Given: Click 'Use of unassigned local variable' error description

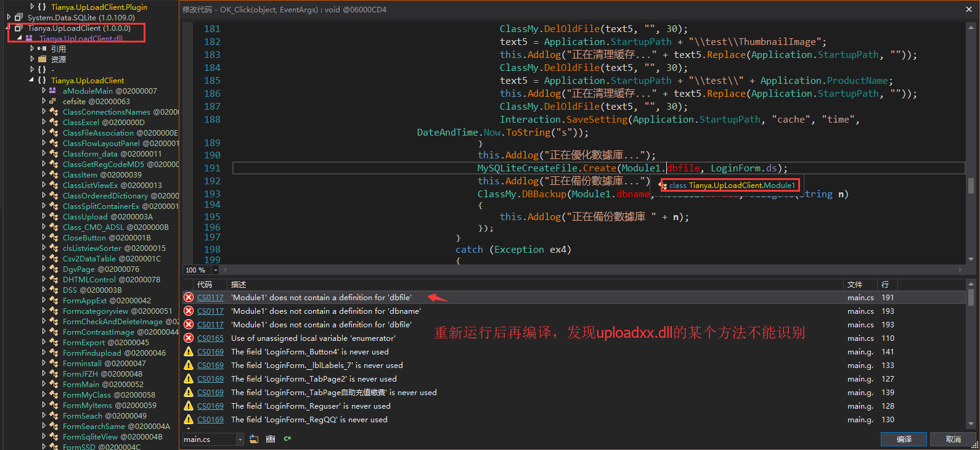Looking at the screenshot, I should tap(313, 338).
